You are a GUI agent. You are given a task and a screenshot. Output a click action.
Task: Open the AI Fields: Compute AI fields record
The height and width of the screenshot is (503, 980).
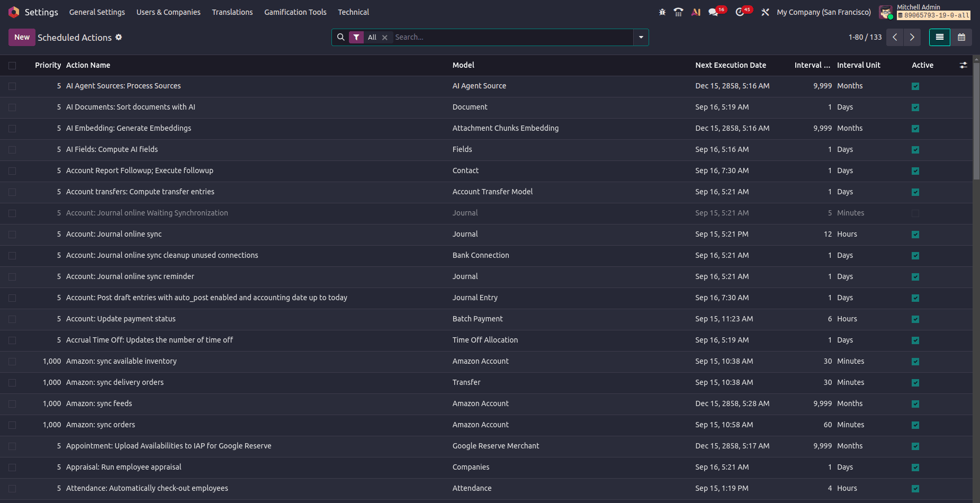[112, 149]
